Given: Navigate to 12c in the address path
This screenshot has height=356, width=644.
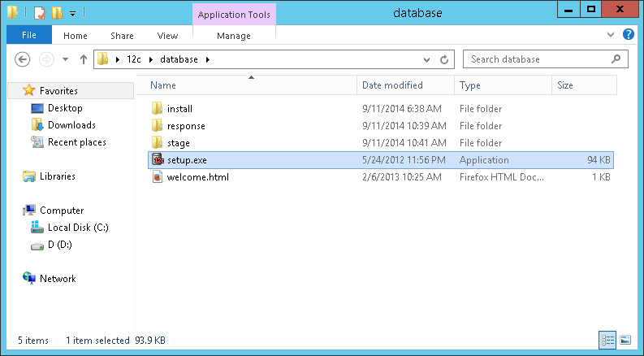Looking at the screenshot, I should [134, 59].
